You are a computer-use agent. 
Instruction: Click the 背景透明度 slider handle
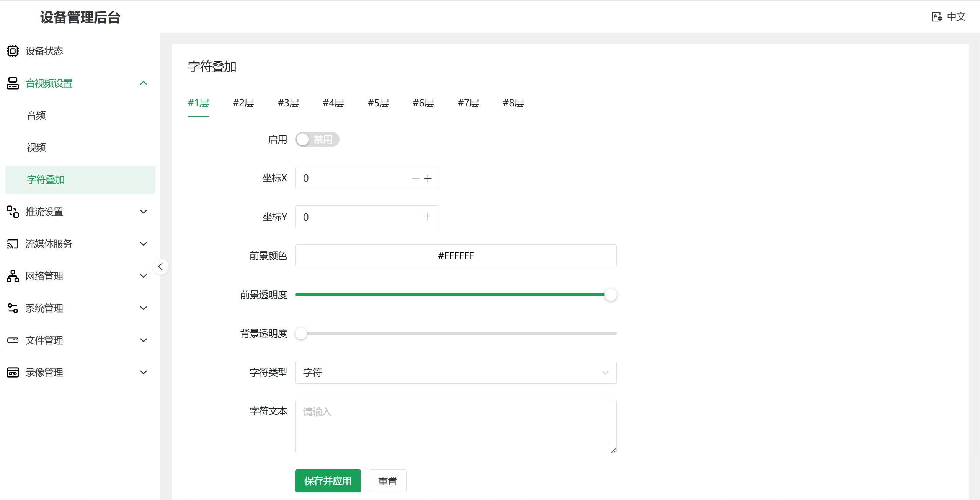pos(301,334)
